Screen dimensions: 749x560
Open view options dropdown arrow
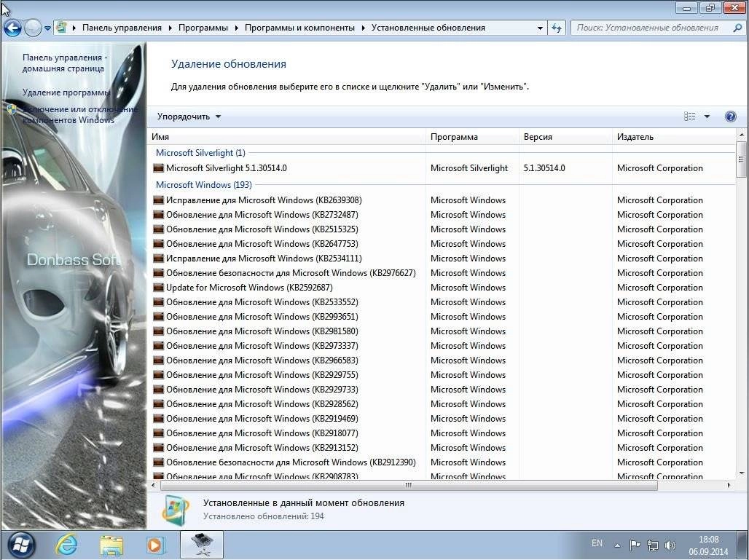pyautogui.click(x=707, y=117)
